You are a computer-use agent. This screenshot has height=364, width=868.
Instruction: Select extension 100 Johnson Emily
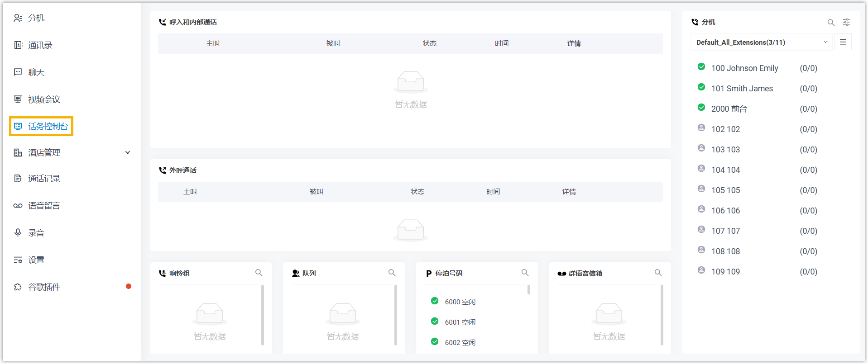(x=744, y=68)
